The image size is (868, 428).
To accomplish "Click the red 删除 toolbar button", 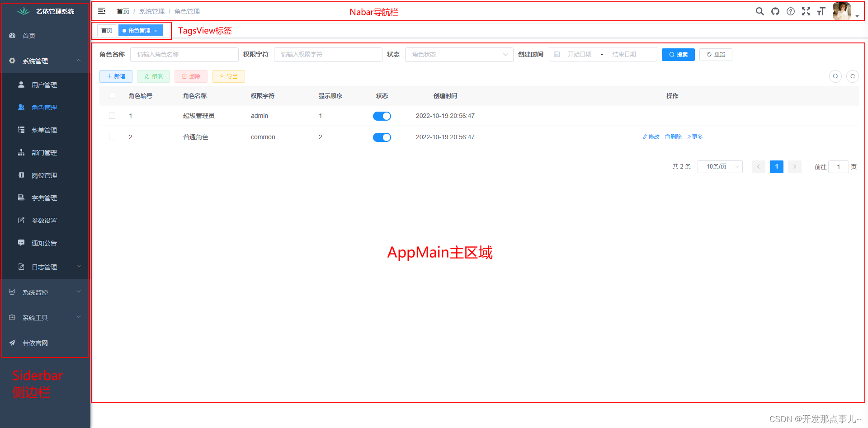I will click(191, 76).
